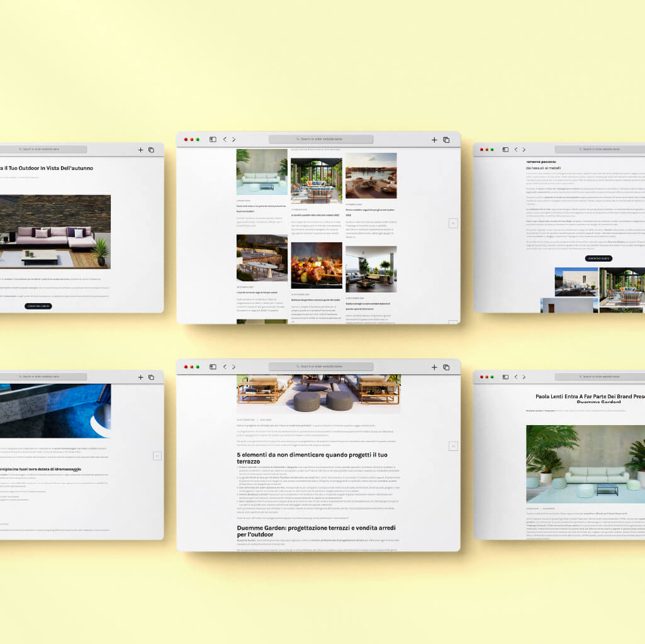Go forward in the bottom-center browser window
The height and width of the screenshot is (644, 645).
pos(233,367)
